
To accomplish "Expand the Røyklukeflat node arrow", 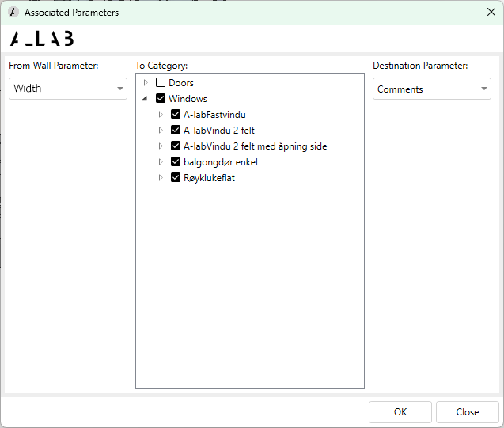I will (x=161, y=178).
